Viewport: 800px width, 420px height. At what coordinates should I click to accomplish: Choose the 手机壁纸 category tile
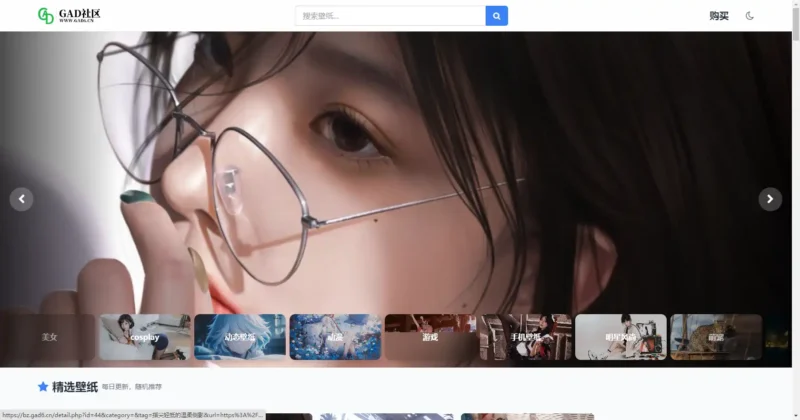[525, 337]
